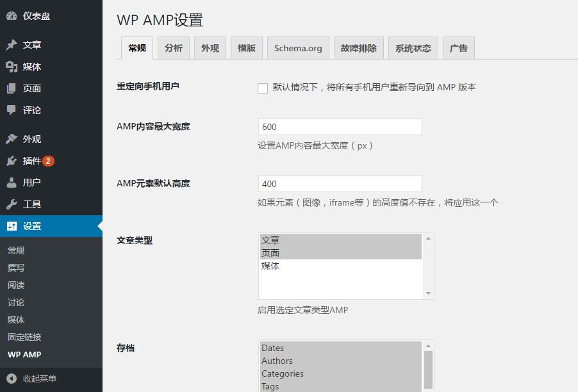Switch to the 常规 tab
578x392 pixels.
click(136, 48)
